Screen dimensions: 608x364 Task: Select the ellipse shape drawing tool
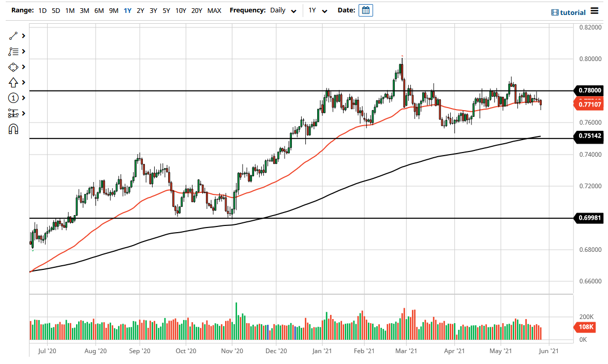(x=14, y=67)
